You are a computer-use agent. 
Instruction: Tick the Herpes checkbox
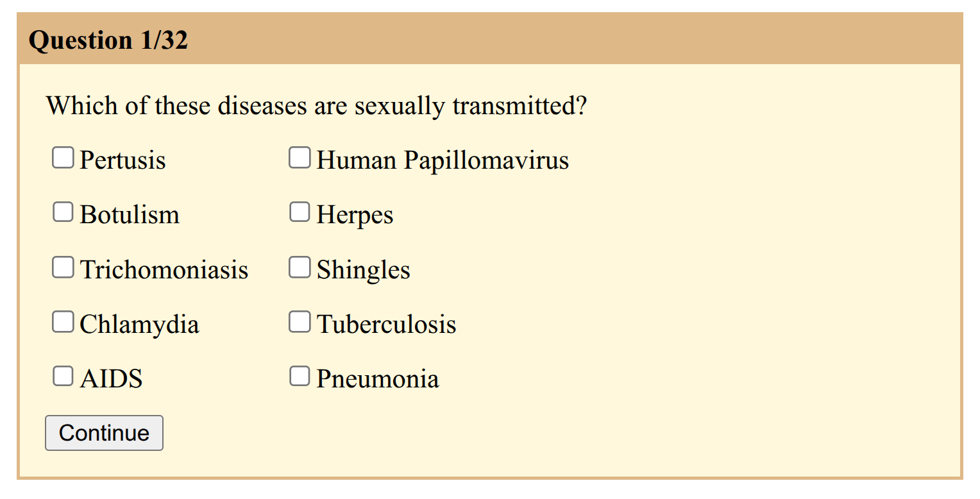(300, 212)
